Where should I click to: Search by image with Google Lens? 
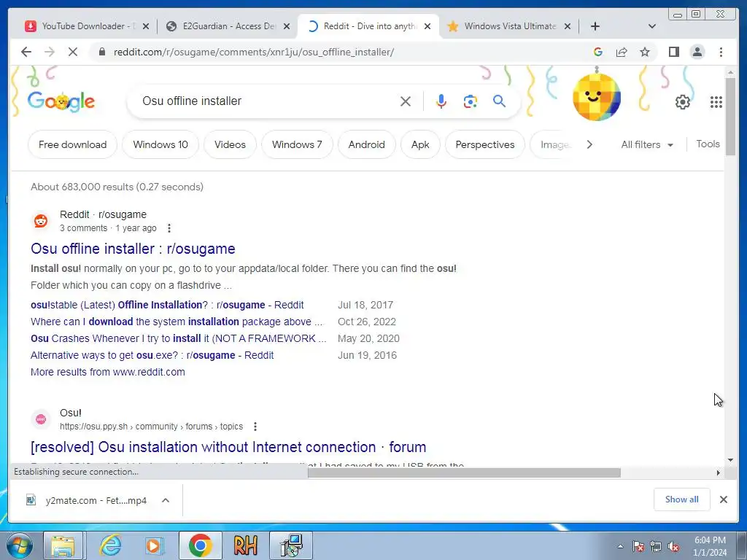471,101
